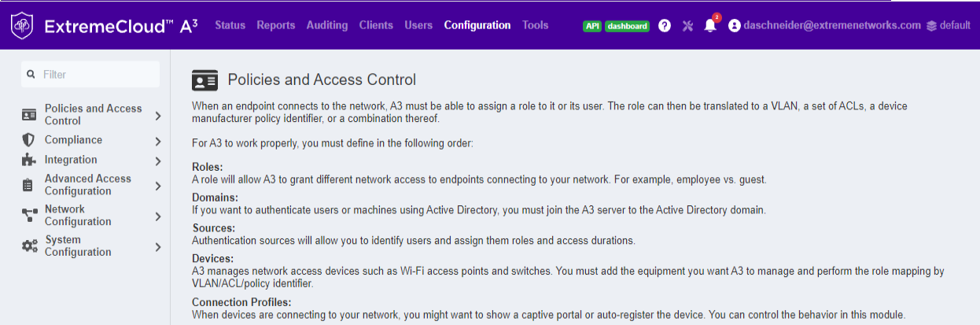This screenshot has width=980, height=325.
Task: Open the Auditing menu
Action: click(327, 25)
